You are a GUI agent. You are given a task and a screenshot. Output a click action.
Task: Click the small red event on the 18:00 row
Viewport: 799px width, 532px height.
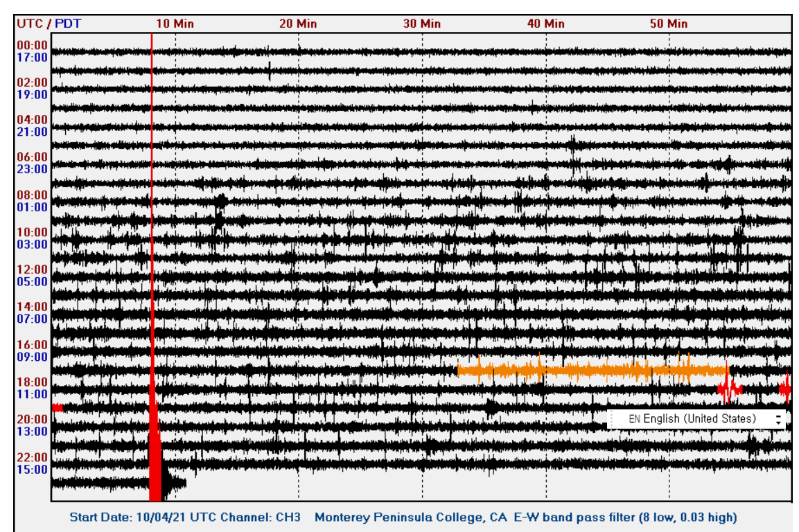(x=729, y=390)
